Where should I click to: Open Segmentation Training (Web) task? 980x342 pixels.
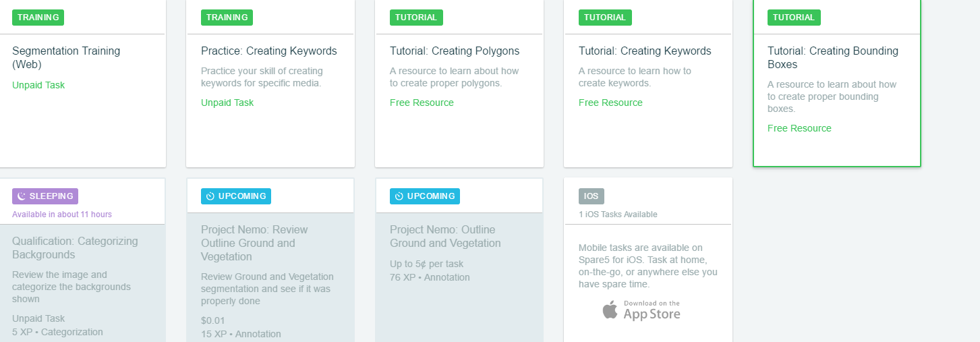[66, 57]
